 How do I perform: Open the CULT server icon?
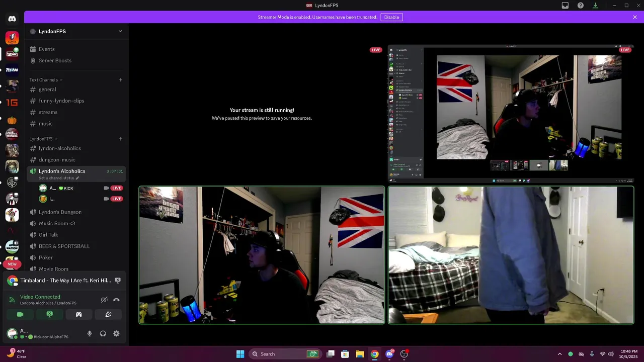tap(12, 183)
